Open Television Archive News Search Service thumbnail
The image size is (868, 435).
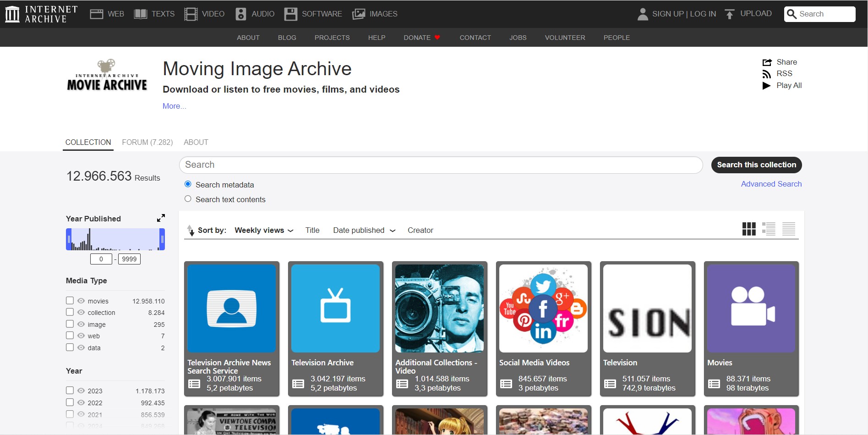[x=232, y=308]
